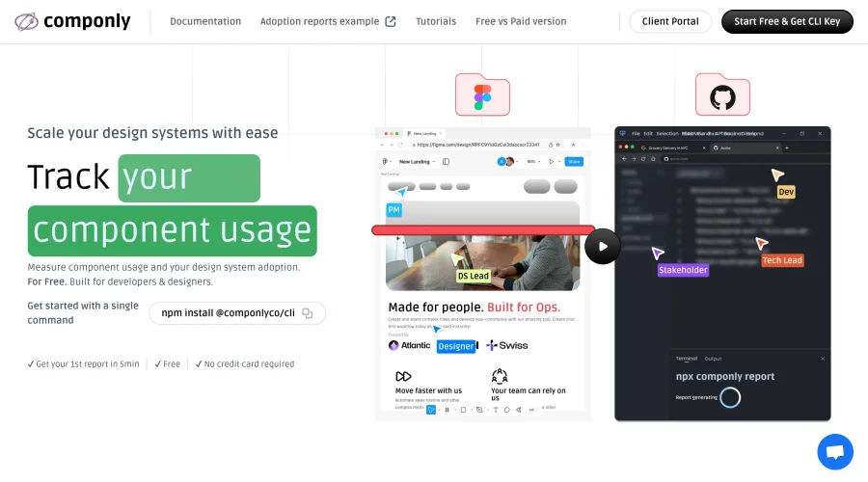This screenshot has width=868, height=482.
Task: Click the Atlantic logo in mockup
Action: (409, 345)
